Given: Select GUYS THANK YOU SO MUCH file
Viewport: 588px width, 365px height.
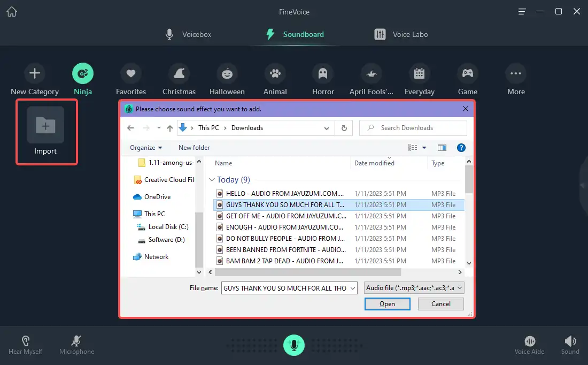Looking at the screenshot, I should pyautogui.click(x=338, y=204).
